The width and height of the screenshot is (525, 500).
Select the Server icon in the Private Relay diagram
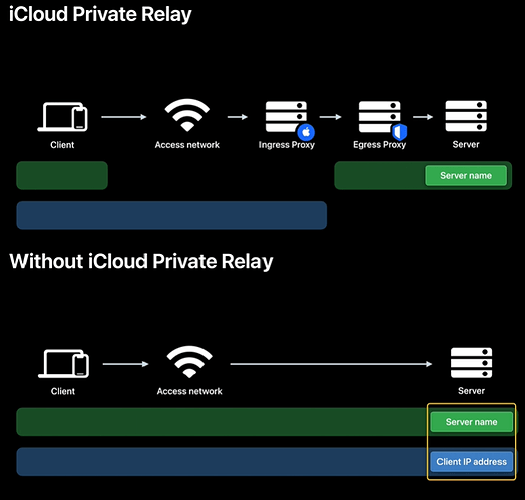click(466, 116)
